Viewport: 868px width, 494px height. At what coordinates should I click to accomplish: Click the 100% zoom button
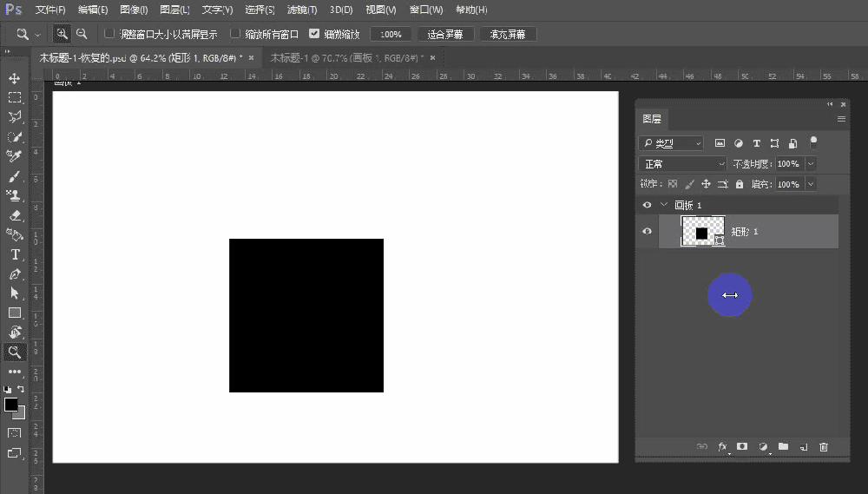tap(391, 35)
